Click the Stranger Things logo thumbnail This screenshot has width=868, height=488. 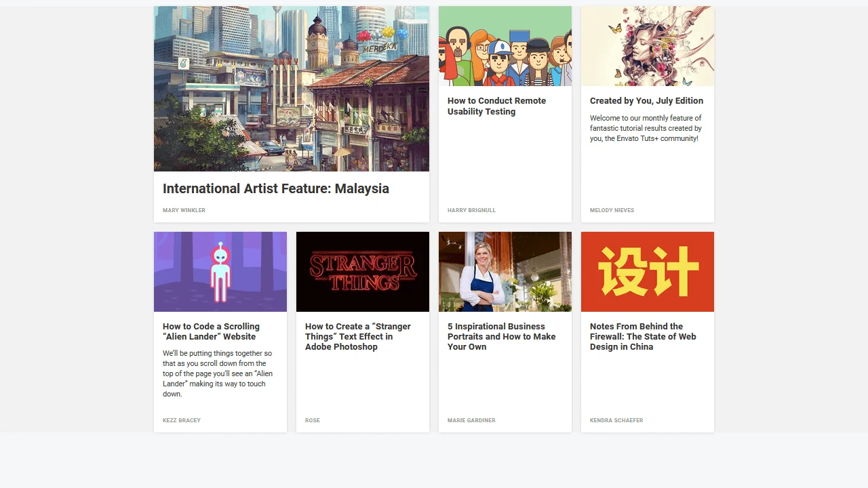[362, 272]
